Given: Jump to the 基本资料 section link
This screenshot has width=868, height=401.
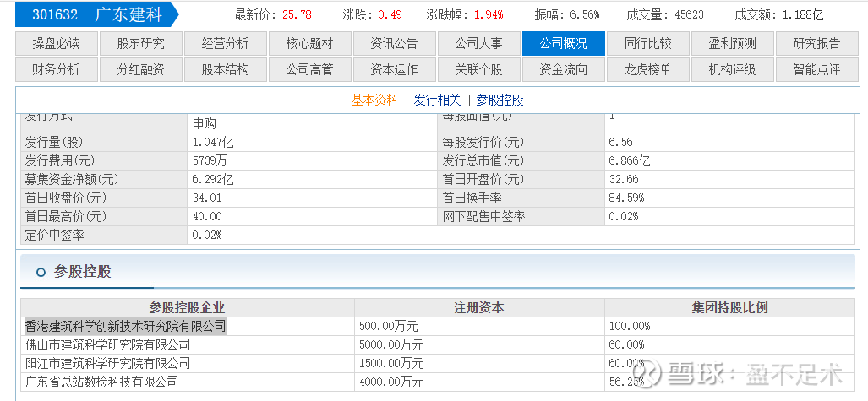Looking at the screenshot, I should pos(374,100).
